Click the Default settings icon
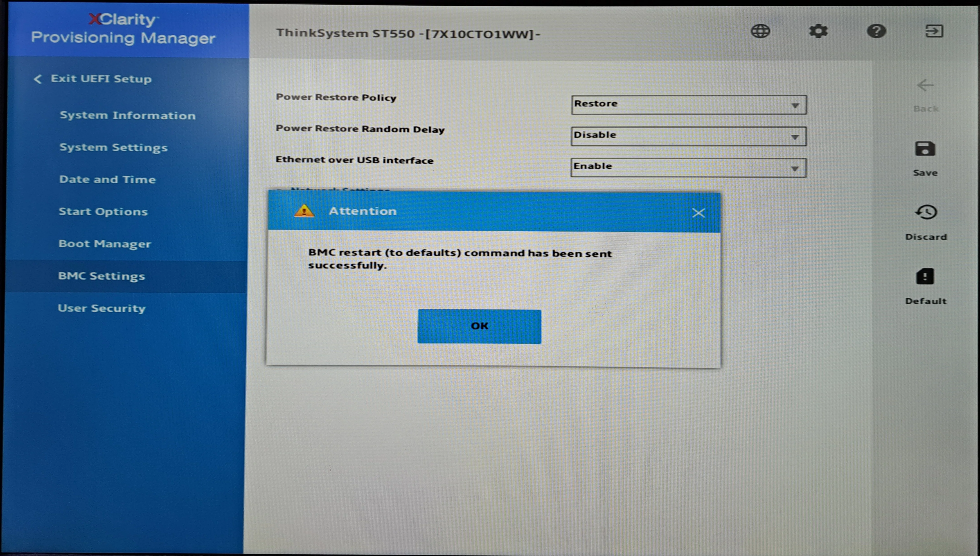 (925, 276)
